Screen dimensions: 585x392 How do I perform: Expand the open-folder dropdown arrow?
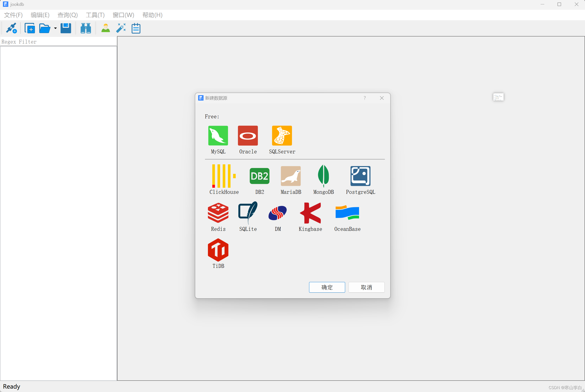pyautogui.click(x=55, y=28)
